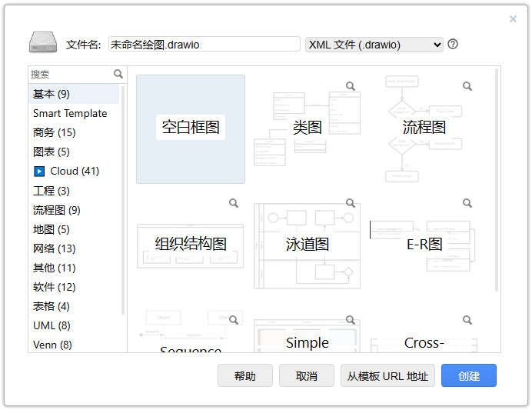Image resolution: width=532 pixels, height=410 pixels.
Task: Select the 空白框图 template thumbnail
Action: point(191,128)
